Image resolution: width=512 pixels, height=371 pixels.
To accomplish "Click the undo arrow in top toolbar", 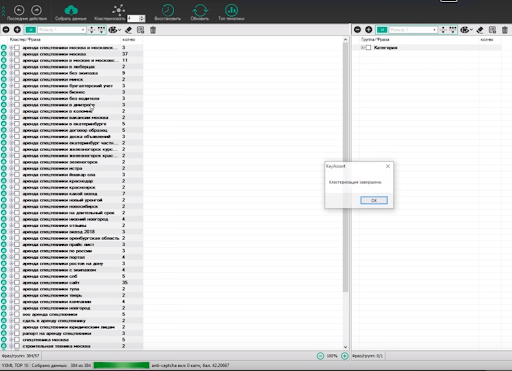I will click(x=19, y=10).
